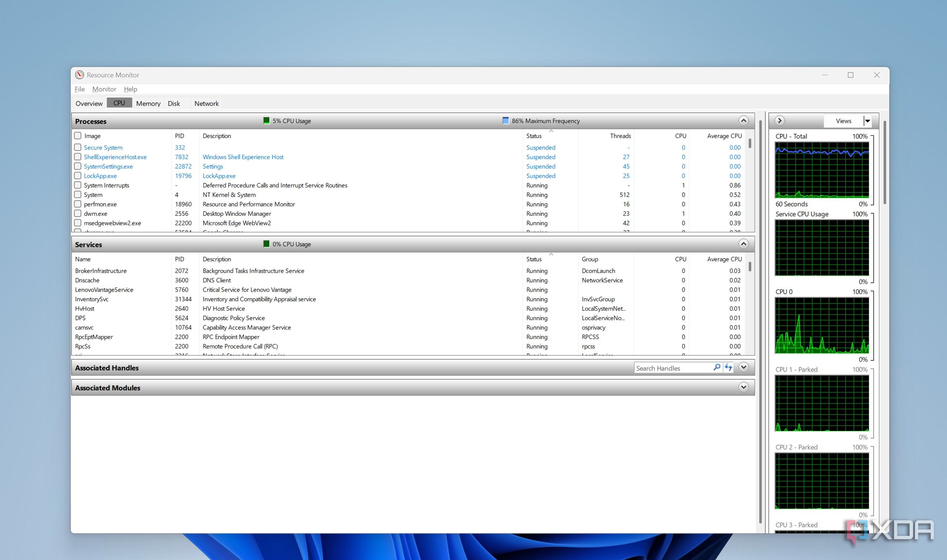Open the Help menu
947x560 pixels.
click(130, 89)
